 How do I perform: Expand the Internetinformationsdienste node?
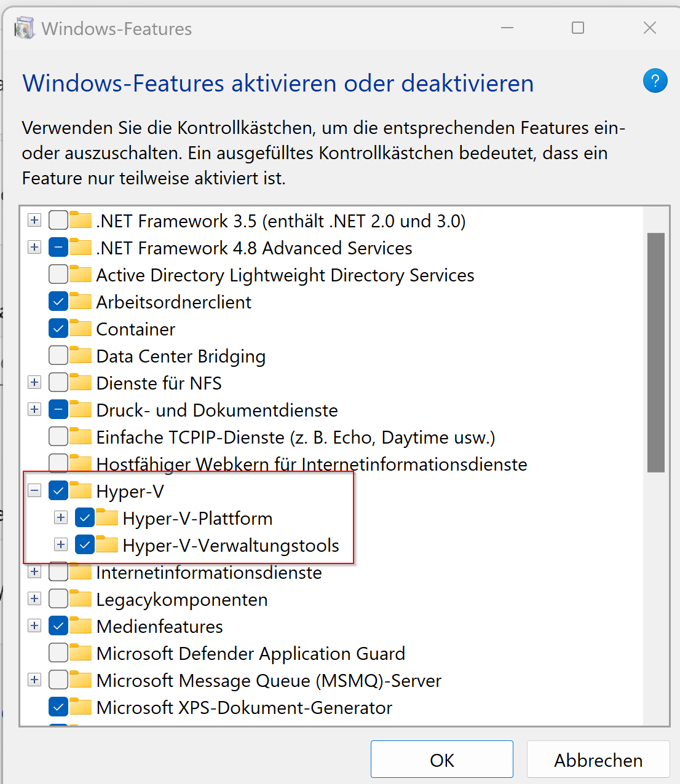(x=34, y=571)
